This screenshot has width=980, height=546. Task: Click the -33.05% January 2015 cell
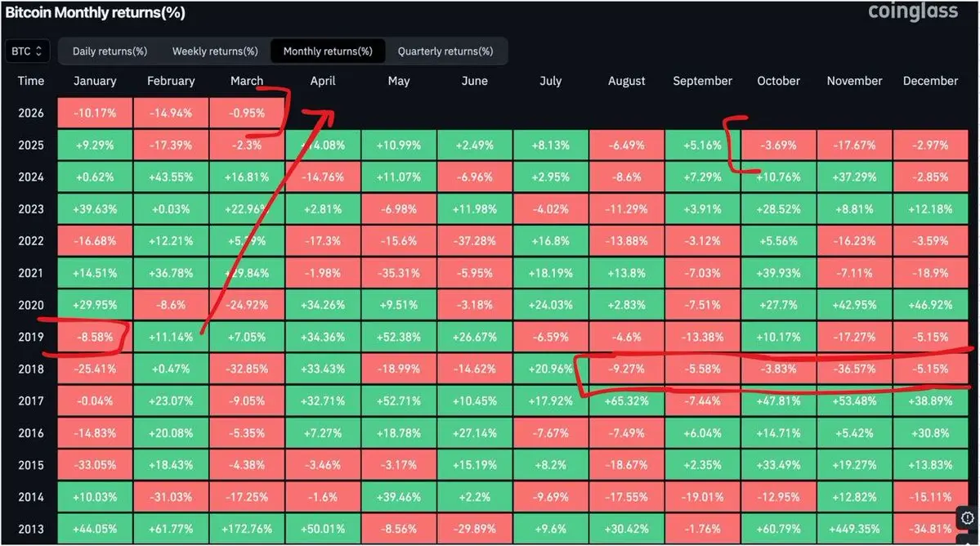pyautogui.click(x=95, y=465)
